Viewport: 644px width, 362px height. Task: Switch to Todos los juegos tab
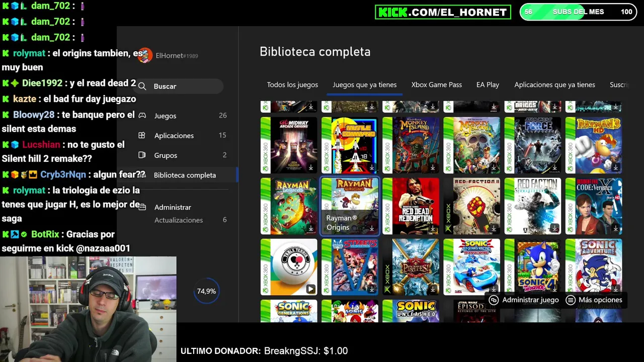tap(292, 84)
